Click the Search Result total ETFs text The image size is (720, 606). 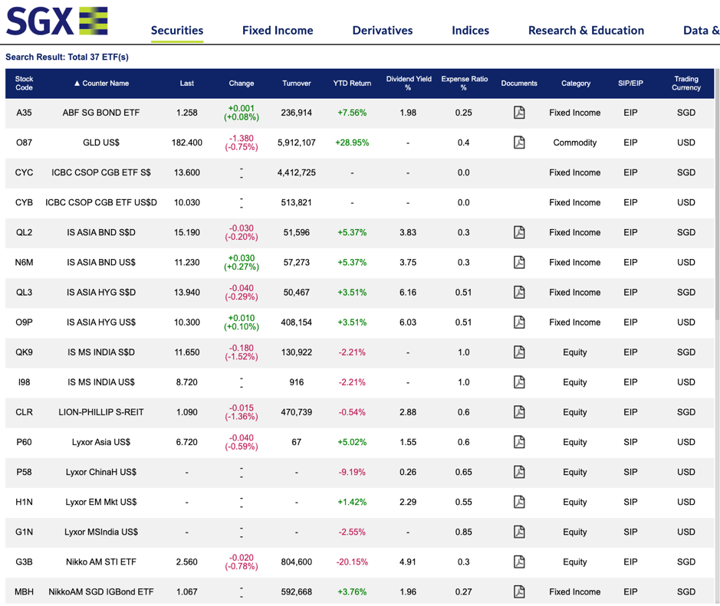click(x=67, y=57)
